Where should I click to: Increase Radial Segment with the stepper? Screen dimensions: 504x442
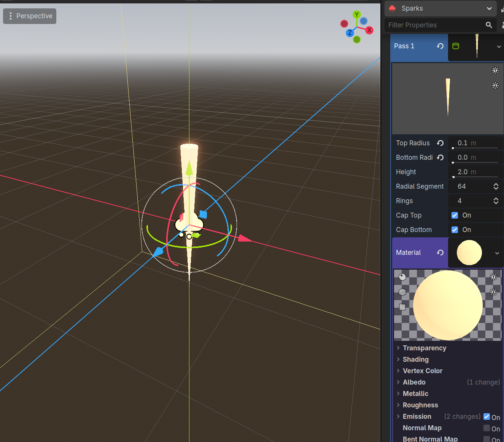click(x=496, y=184)
